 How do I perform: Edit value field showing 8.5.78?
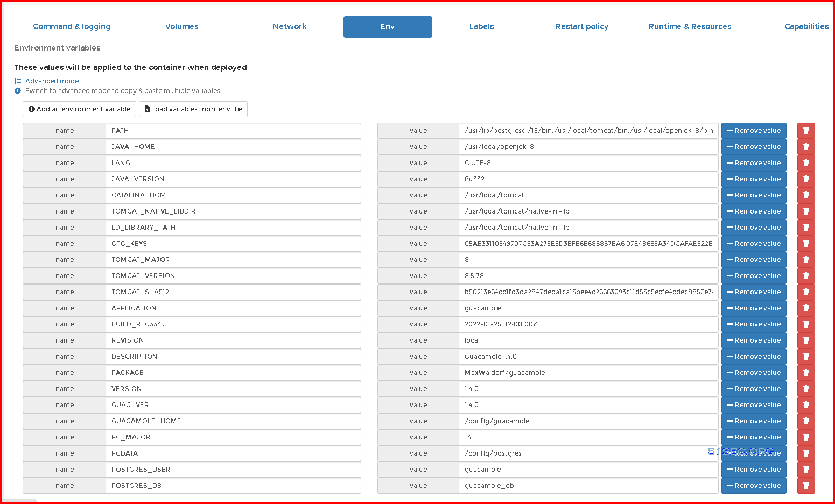click(x=589, y=276)
